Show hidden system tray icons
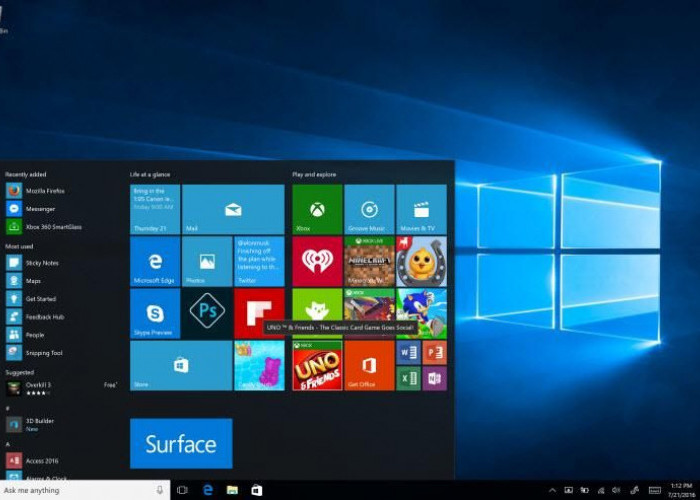Screen dimensions: 700x500 pyautogui.click(x=552, y=490)
